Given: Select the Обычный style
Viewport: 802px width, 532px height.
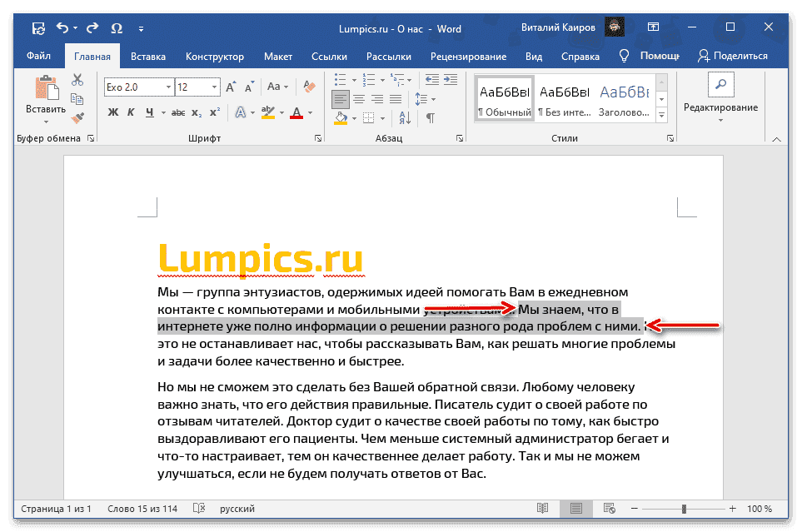Looking at the screenshot, I should 504,96.
